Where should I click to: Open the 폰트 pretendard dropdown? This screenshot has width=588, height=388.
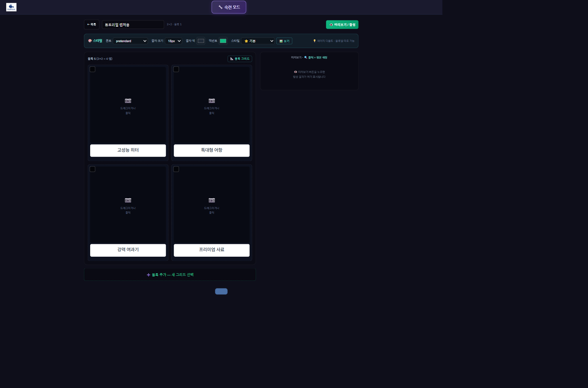[x=130, y=41]
